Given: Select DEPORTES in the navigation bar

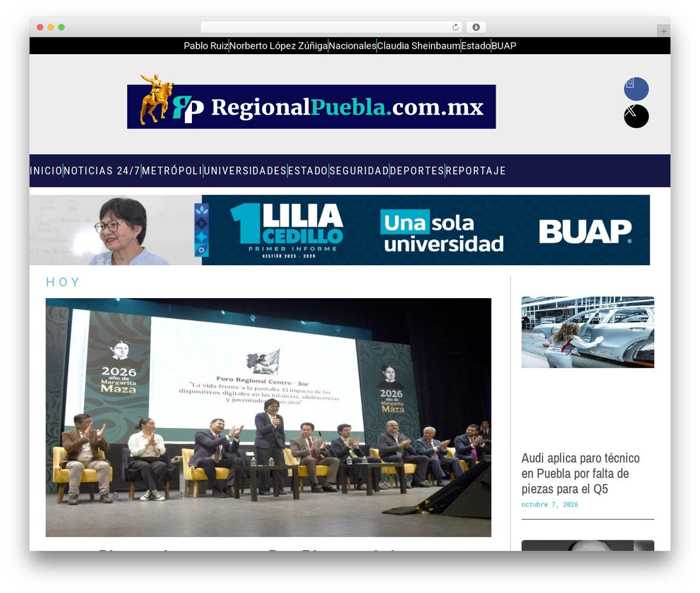Looking at the screenshot, I should (x=417, y=171).
